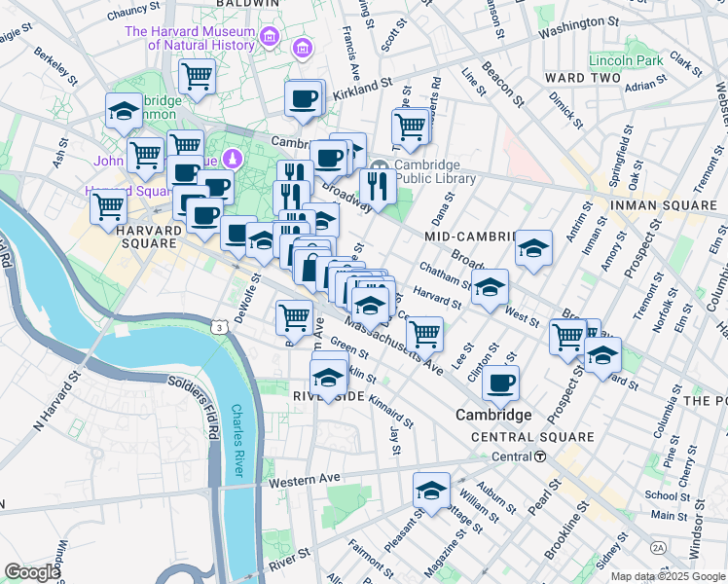Screen dimensions: 728x584
Task: Click the Central station name label
Action: coord(511,456)
